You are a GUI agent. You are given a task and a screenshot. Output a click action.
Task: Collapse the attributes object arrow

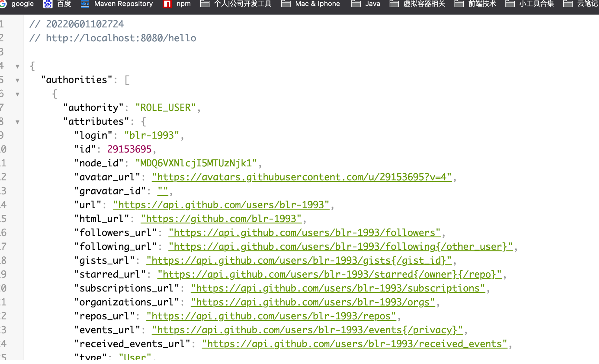click(x=18, y=122)
